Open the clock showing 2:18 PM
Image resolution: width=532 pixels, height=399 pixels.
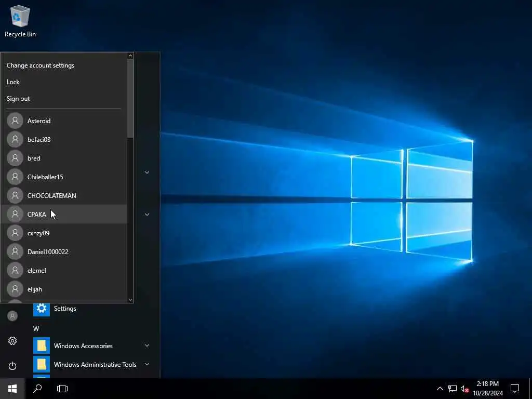(487, 388)
